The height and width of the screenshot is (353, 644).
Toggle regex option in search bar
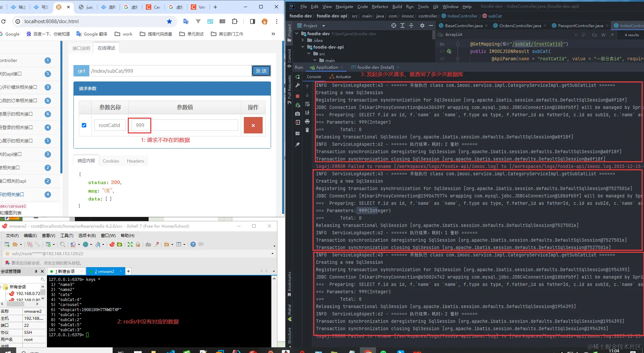[612, 35]
